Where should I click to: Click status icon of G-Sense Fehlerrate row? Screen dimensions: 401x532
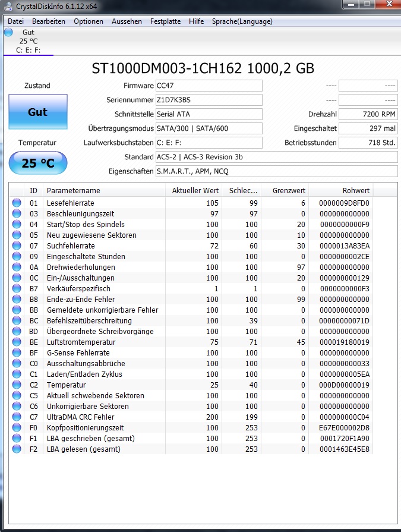tap(17, 352)
